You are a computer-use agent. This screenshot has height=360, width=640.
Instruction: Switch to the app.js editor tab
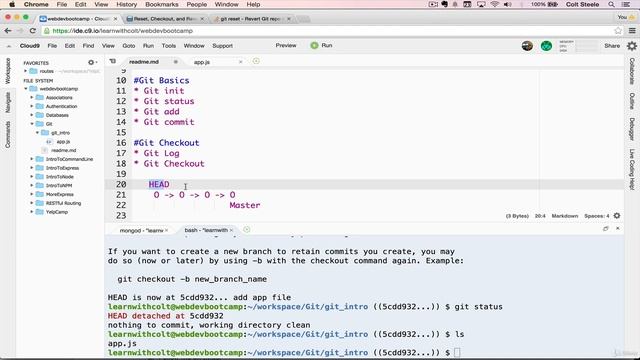pos(202,62)
